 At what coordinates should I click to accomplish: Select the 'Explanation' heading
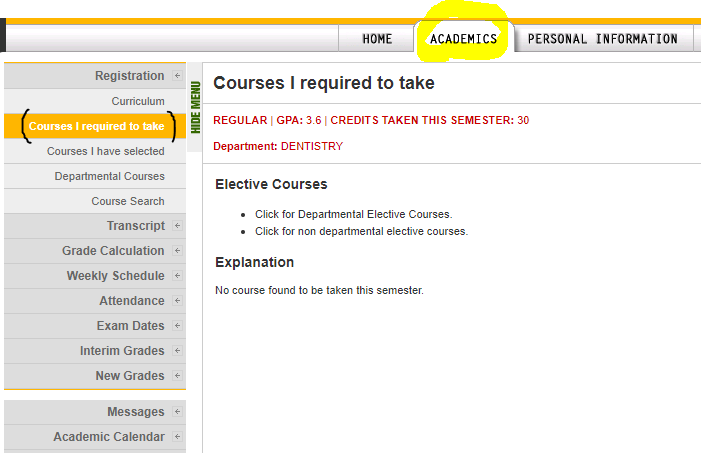coord(254,262)
